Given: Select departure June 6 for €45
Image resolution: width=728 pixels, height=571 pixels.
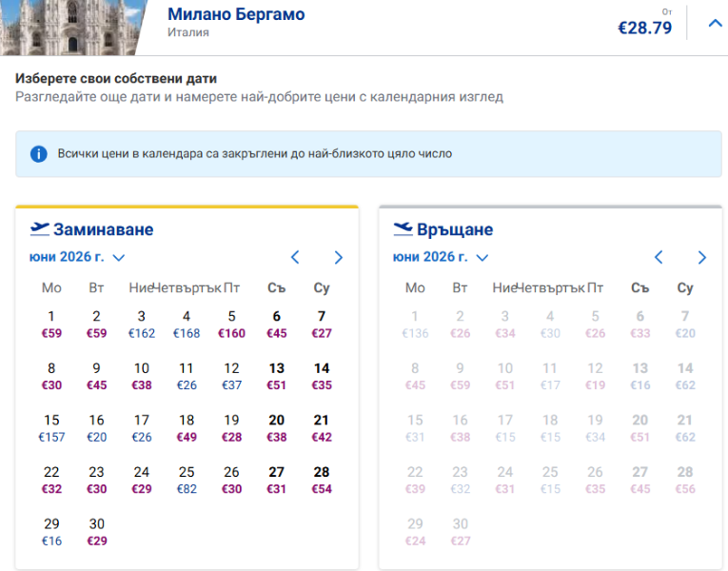Looking at the screenshot, I should 277,325.
